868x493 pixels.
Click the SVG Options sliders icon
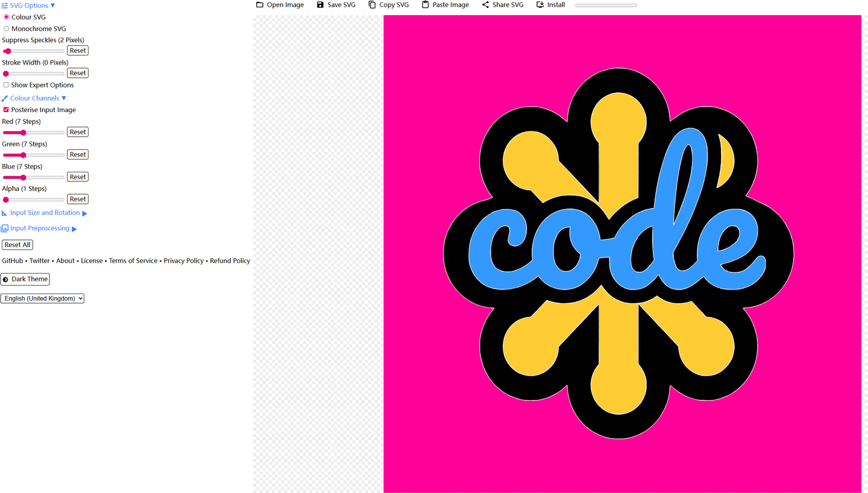click(5, 5)
